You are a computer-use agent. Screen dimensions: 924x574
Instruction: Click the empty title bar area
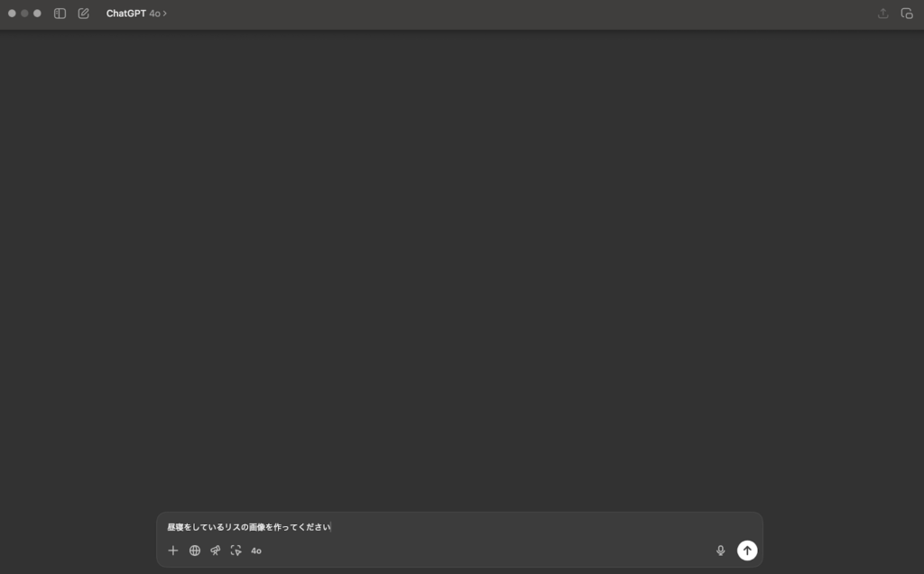(x=519, y=13)
